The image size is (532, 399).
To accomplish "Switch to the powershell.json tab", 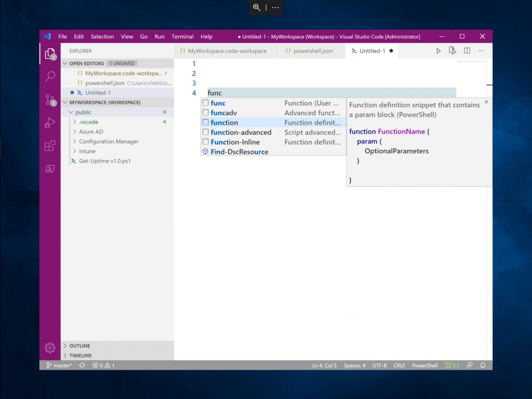I will tap(312, 51).
